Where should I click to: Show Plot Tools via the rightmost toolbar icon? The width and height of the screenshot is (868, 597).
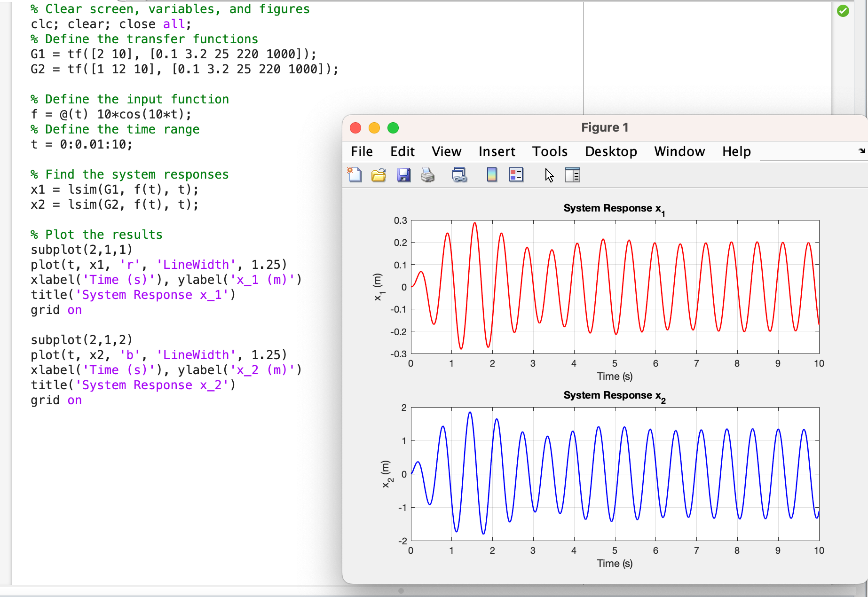(x=574, y=175)
